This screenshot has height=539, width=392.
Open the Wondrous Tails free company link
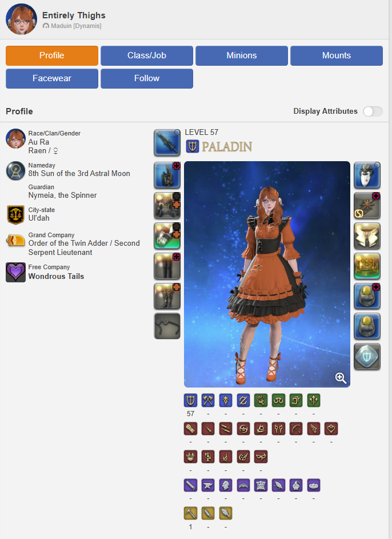click(56, 277)
